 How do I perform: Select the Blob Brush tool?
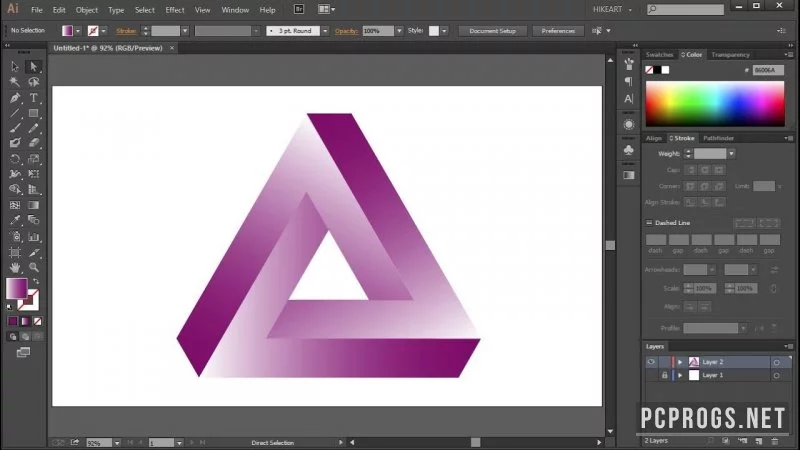pos(14,143)
